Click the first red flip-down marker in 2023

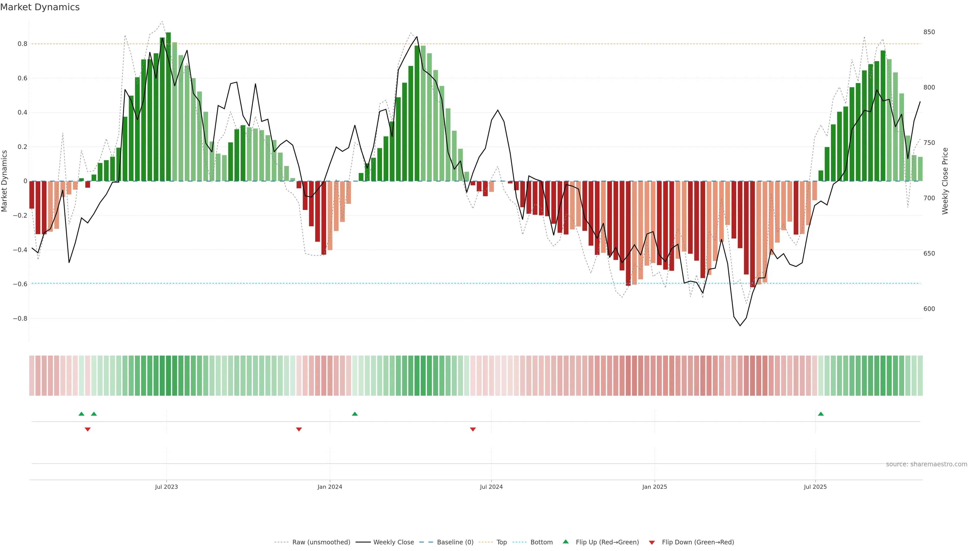(88, 429)
